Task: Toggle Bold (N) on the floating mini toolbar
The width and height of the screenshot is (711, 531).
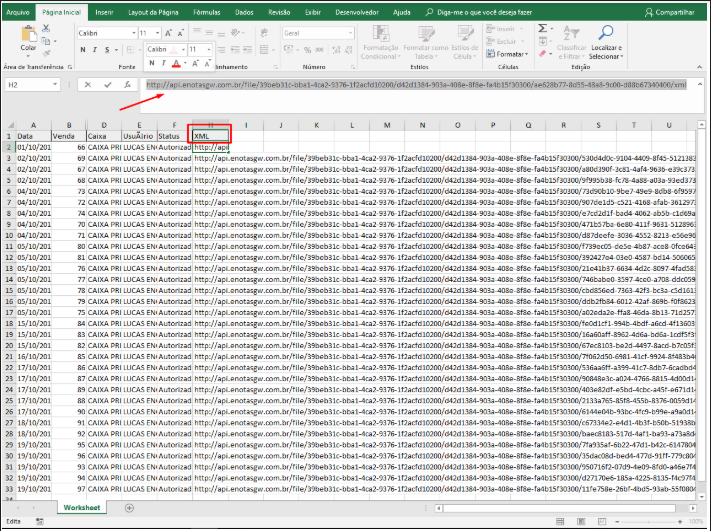Action: click(x=152, y=63)
